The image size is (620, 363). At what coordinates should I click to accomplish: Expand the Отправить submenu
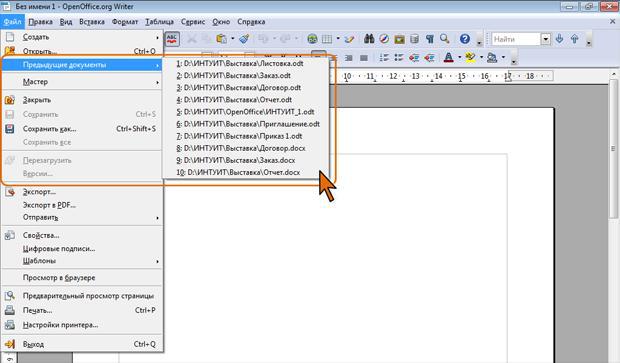tap(82, 217)
